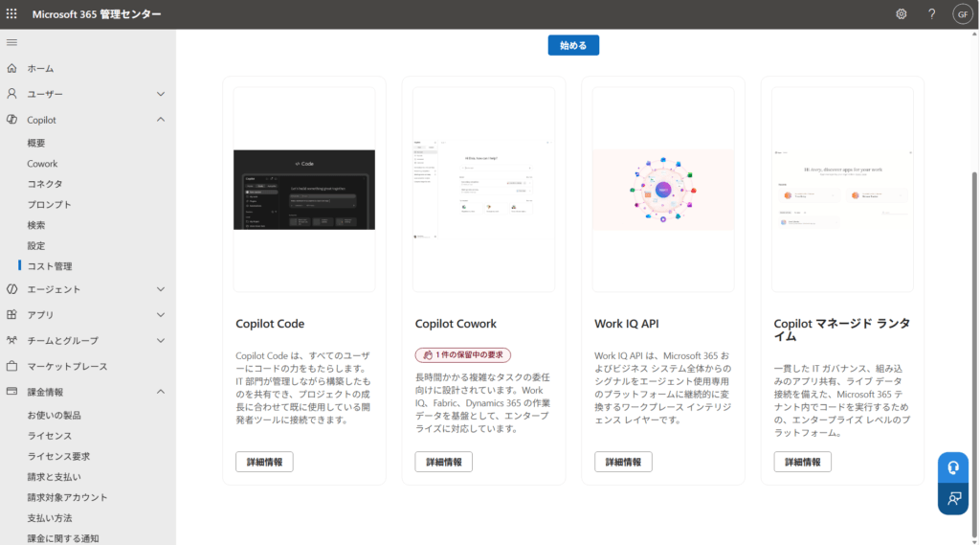Click the Copilot マネージド ランタイム preview thumbnail

[842, 190]
